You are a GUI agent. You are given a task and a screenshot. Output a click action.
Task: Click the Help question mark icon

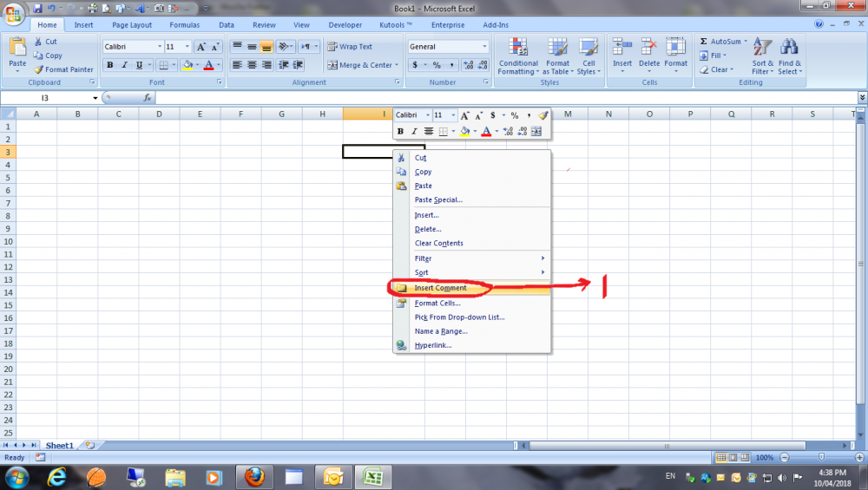(x=819, y=24)
